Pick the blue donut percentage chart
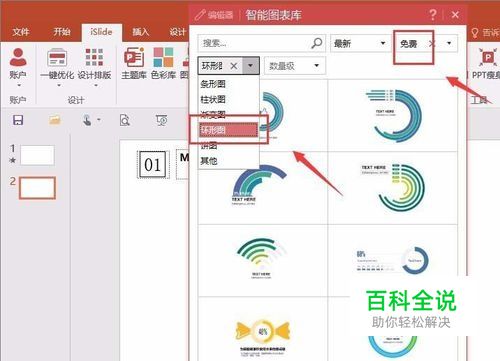This screenshot has width=500, height=361. tap(393, 260)
